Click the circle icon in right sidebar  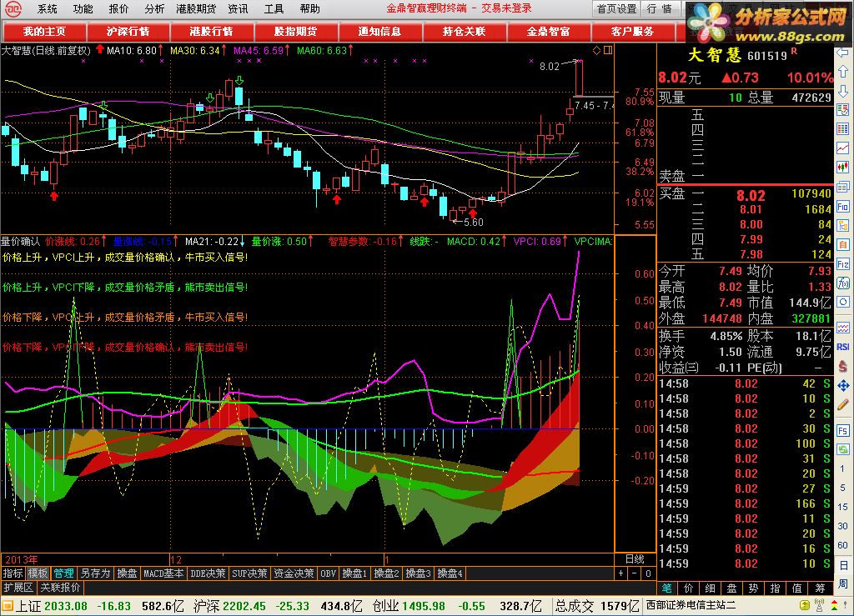842,302
